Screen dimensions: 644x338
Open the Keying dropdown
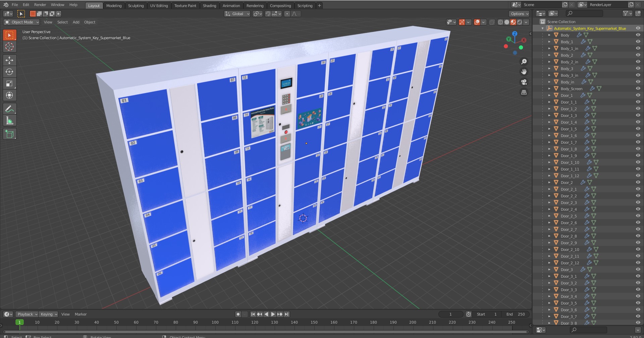[x=48, y=314]
